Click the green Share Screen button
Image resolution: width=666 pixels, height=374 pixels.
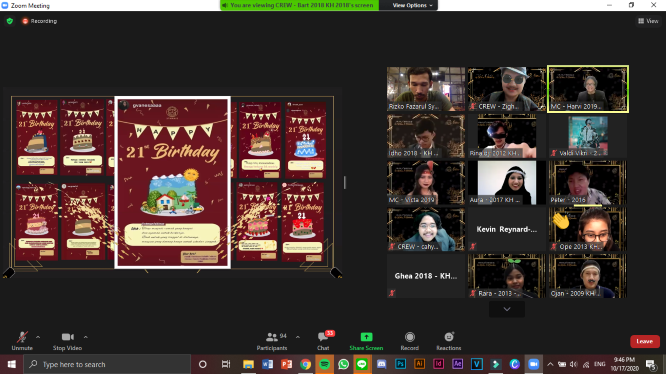coord(366,341)
